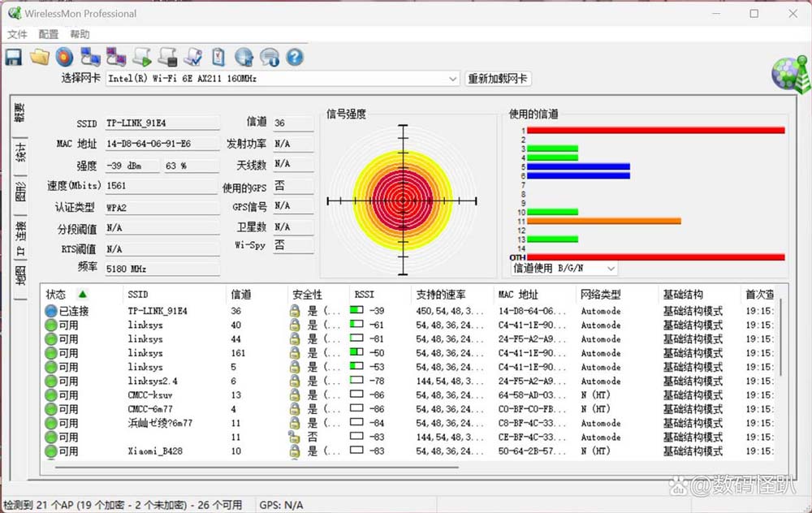Click the signal bar icon beside RSSI -50

(356, 352)
